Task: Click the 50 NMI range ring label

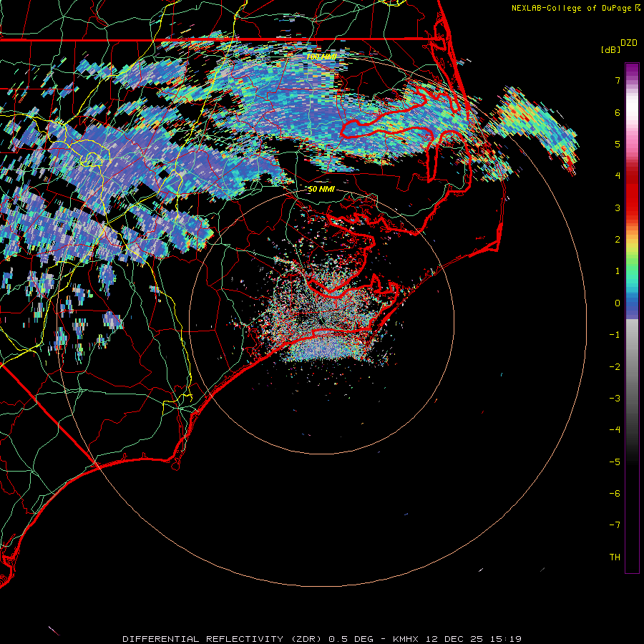Action: click(321, 189)
